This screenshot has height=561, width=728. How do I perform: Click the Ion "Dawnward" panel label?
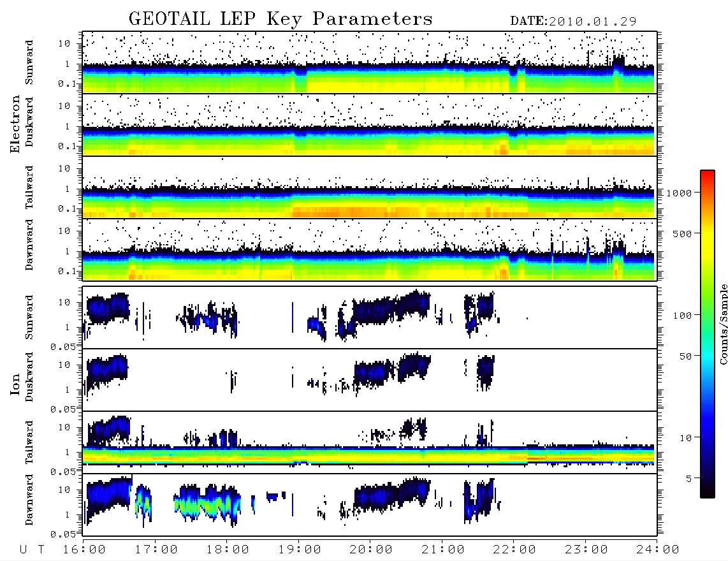pyautogui.click(x=29, y=500)
